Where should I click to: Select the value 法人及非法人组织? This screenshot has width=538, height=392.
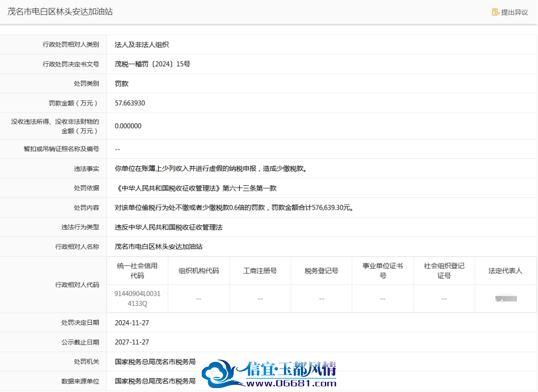pos(141,45)
